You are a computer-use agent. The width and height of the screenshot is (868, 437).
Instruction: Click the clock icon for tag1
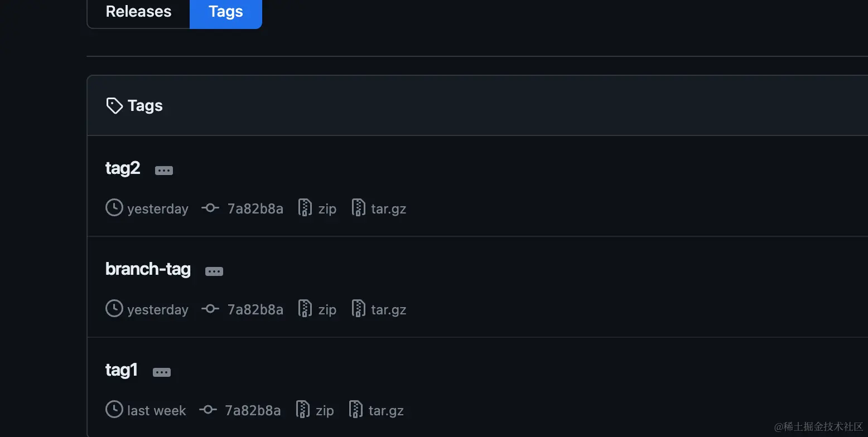[x=114, y=410]
